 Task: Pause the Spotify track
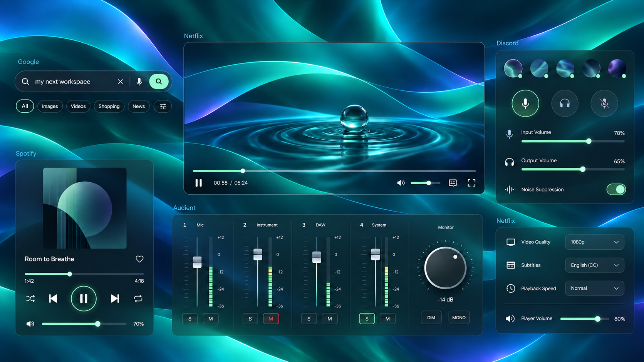[x=84, y=299]
